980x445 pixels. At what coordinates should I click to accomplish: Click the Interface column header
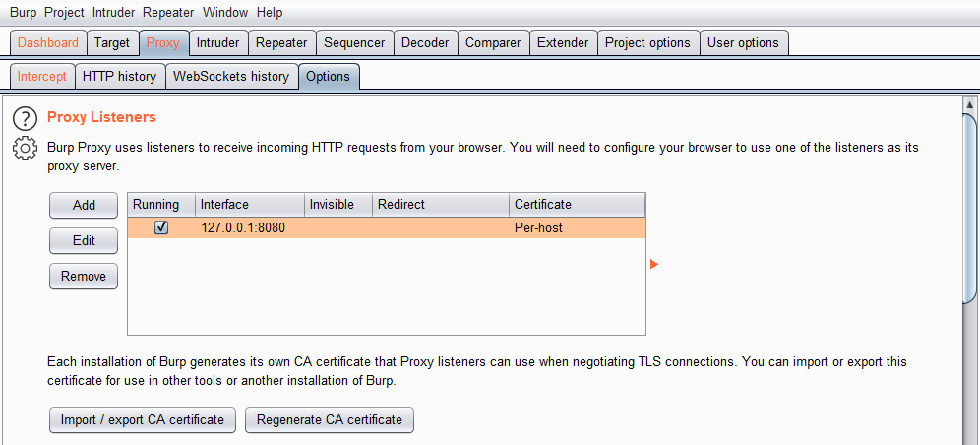(x=250, y=205)
